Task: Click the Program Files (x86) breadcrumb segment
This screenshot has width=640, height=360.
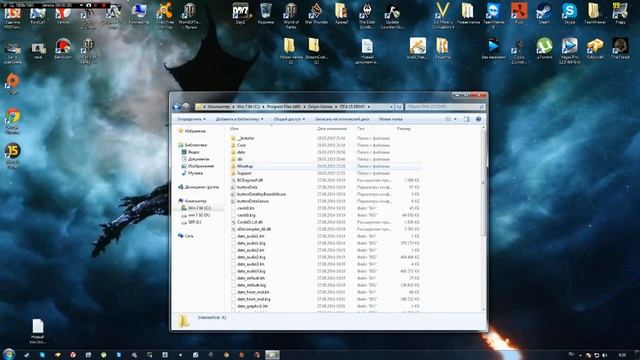Action: 284,107
